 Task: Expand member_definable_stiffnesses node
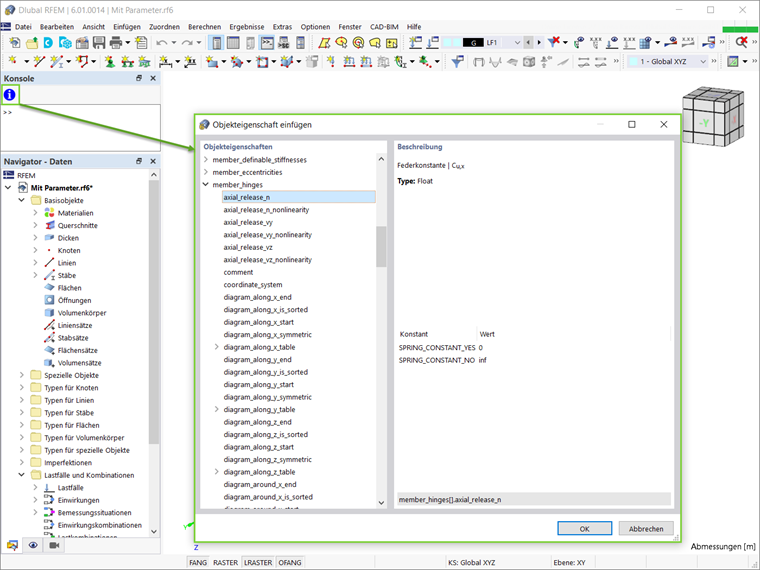click(206, 159)
